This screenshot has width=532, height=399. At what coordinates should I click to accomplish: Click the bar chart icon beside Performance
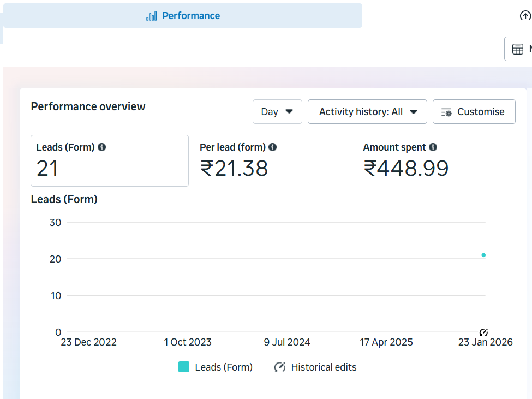pos(151,16)
